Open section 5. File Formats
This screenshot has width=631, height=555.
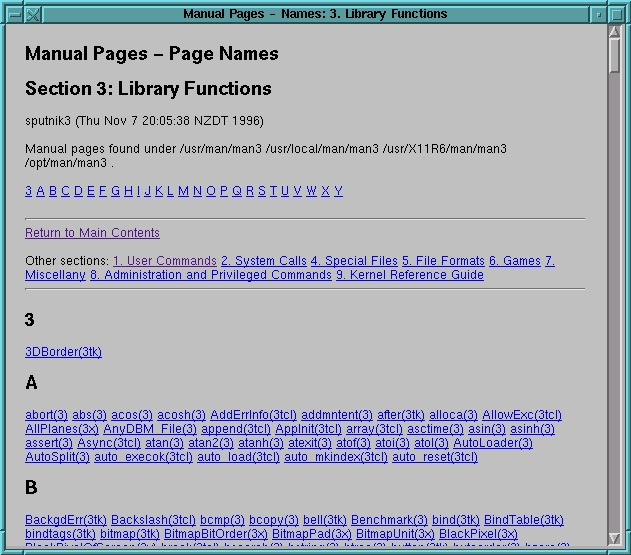(443, 261)
